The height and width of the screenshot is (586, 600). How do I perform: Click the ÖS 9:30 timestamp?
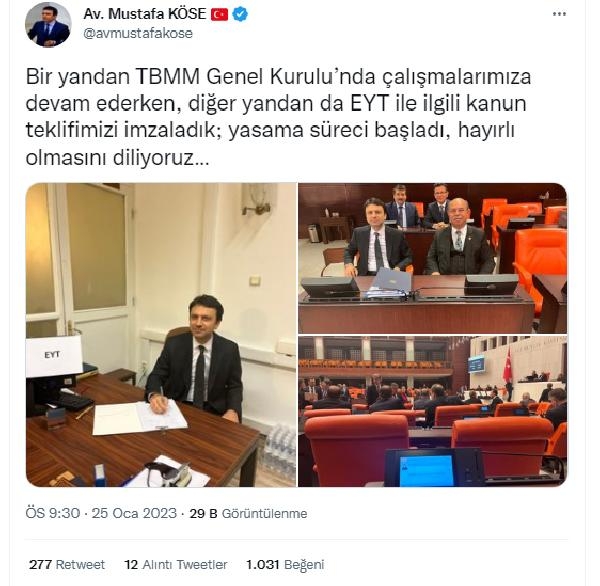53,513
